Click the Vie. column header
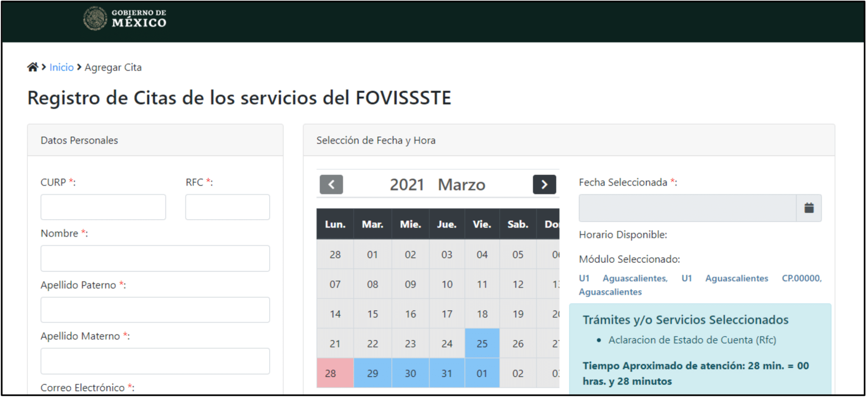 click(x=482, y=224)
